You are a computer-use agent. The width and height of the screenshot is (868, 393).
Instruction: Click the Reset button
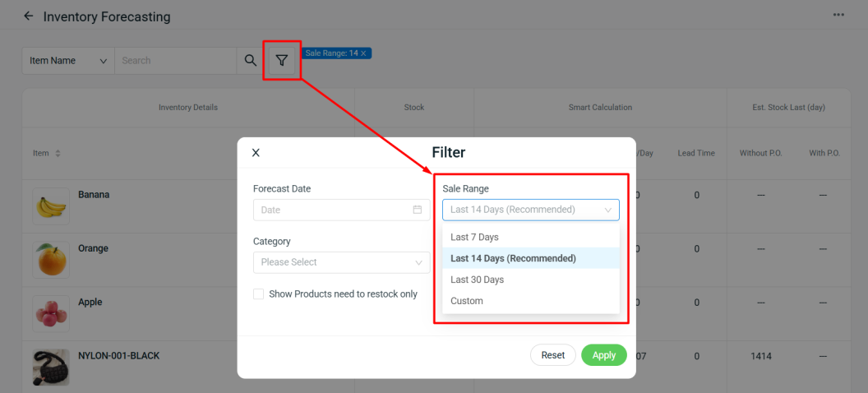(552, 355)
